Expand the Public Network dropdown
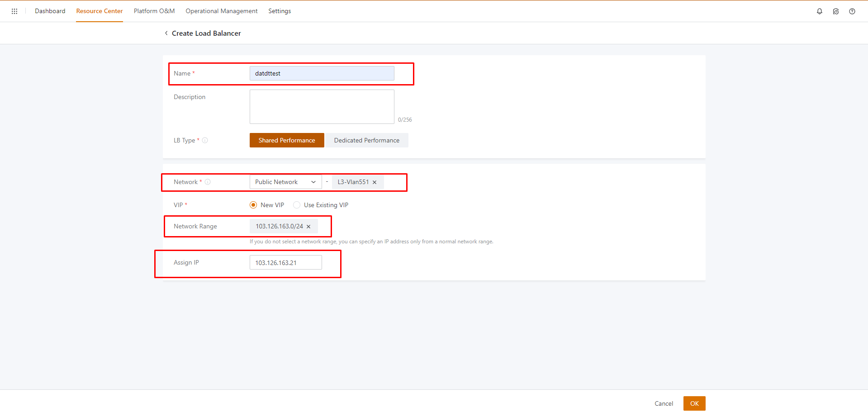The image size is (868, 417). 285,182
